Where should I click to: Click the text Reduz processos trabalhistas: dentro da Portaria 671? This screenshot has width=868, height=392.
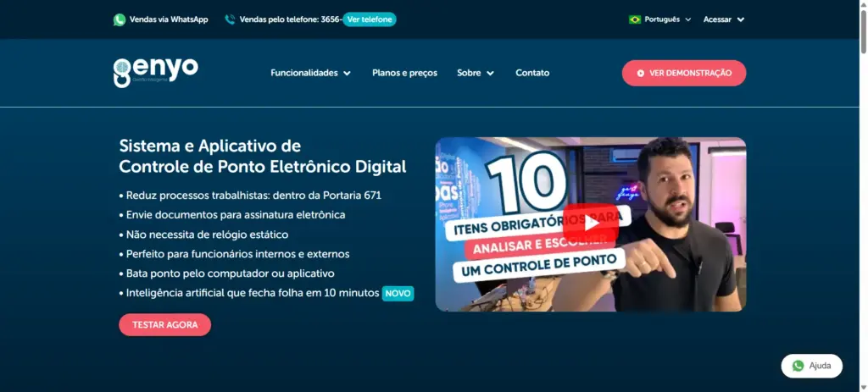click(253, 196)
